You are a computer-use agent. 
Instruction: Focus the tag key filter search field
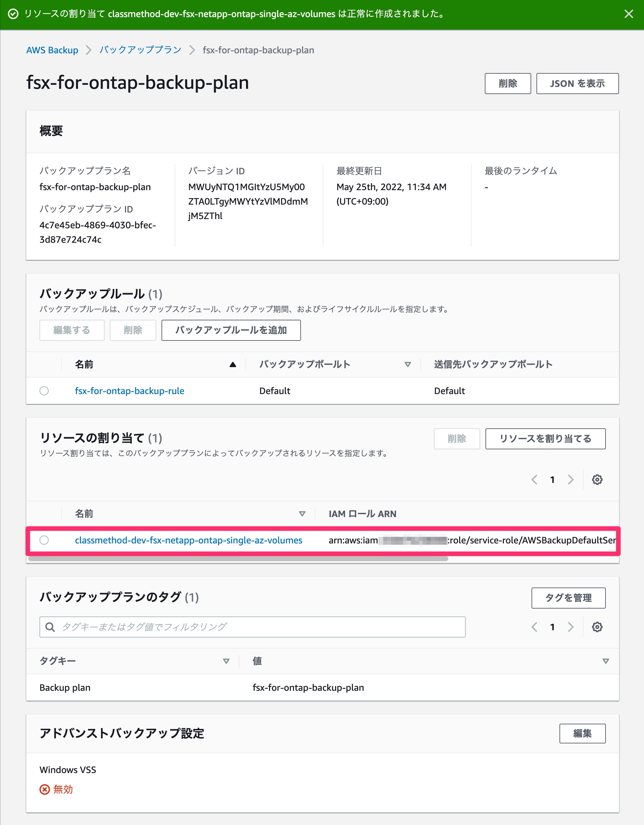pyautogui.click(x=252, y=627)
